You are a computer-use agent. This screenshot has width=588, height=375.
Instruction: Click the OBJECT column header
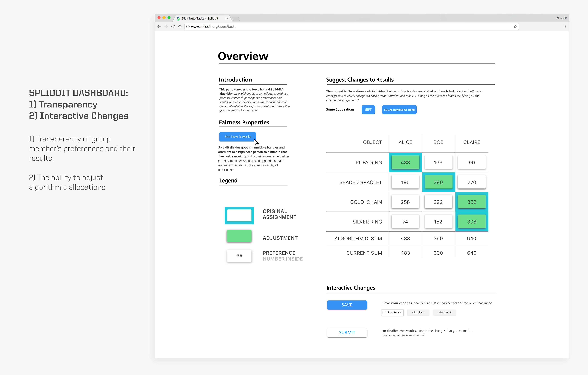(372, 142)
